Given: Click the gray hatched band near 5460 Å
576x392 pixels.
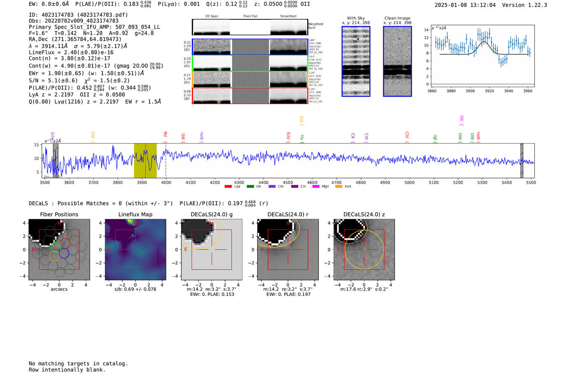Looking at the screenshot, I should (x=522, y=160).
